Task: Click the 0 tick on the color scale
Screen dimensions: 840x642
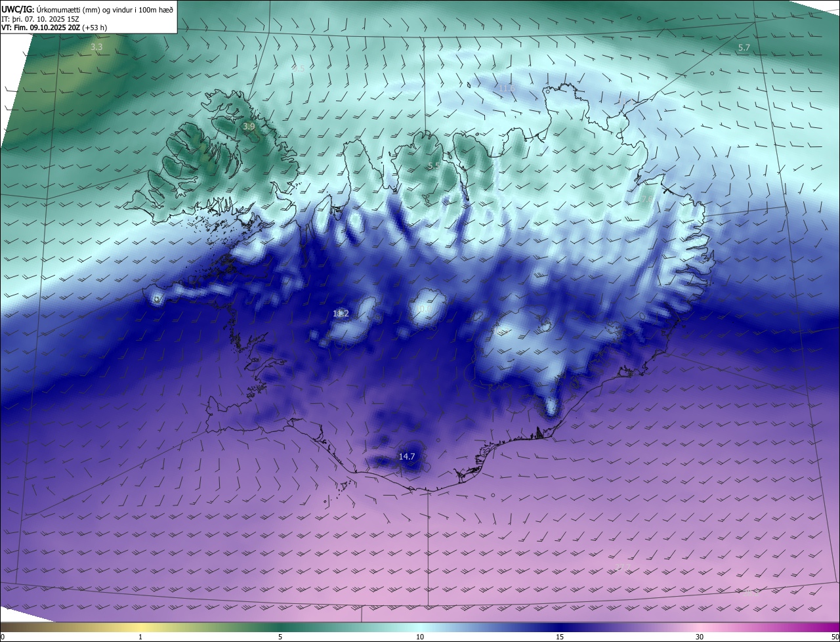Action: 3,637
